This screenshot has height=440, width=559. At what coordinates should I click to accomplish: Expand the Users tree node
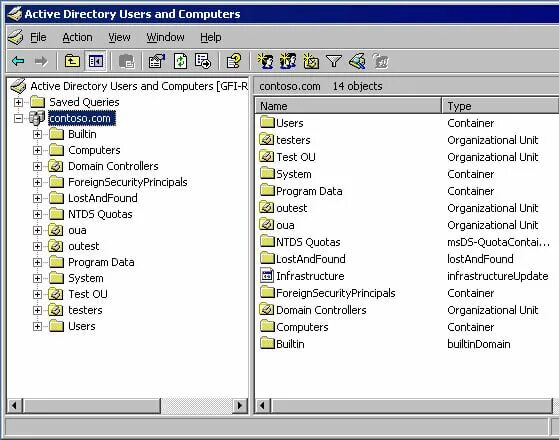tap(37, 326)
